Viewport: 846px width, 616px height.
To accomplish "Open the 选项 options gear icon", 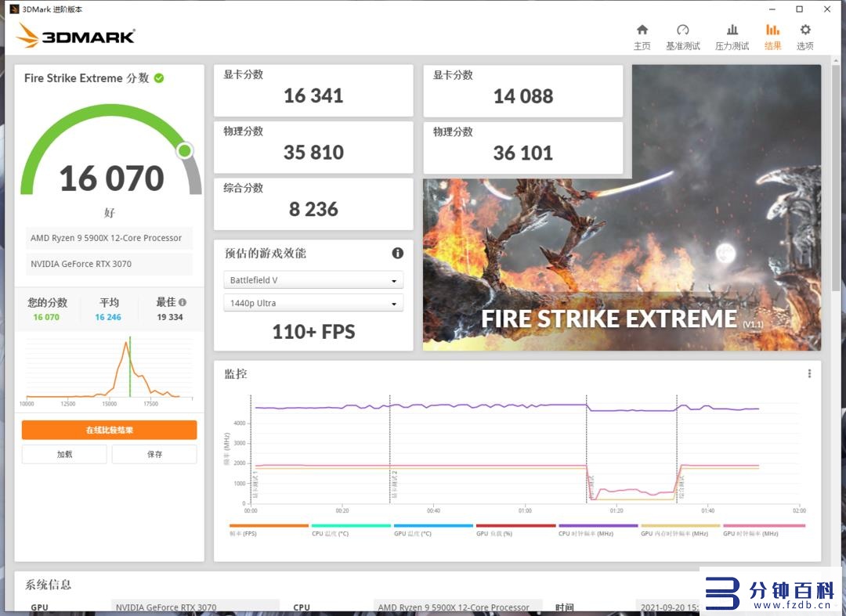I will coord(805,30).
